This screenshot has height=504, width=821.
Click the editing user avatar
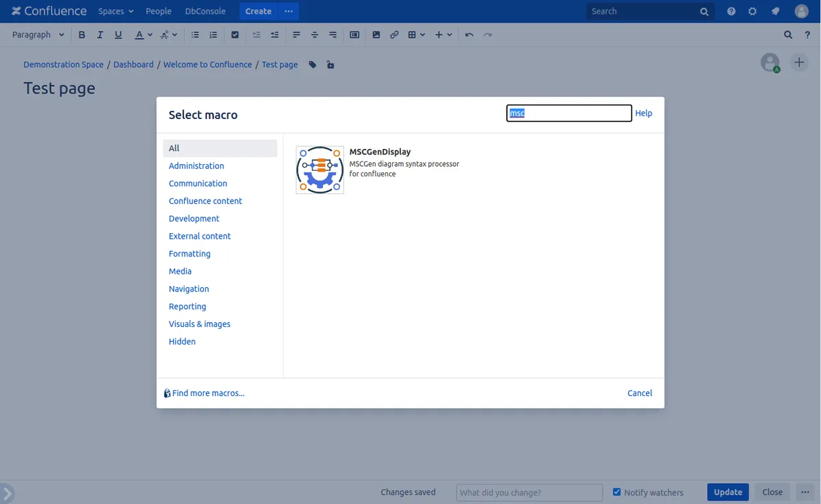coord(770,62)
